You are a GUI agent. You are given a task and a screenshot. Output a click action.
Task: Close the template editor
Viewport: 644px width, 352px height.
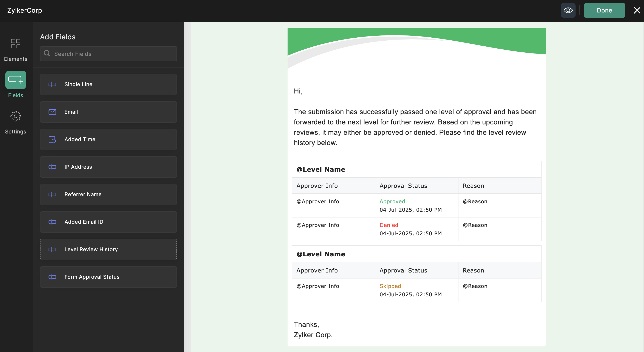(637, 10)
